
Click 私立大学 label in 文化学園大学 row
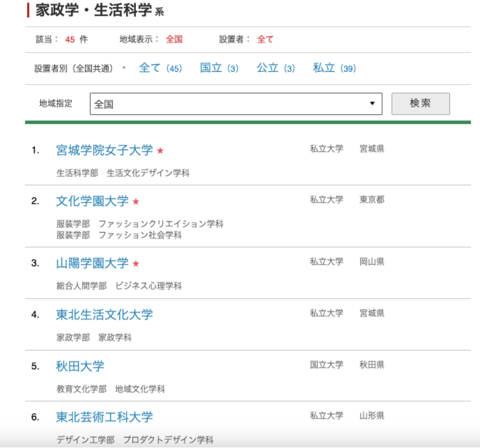326,200
